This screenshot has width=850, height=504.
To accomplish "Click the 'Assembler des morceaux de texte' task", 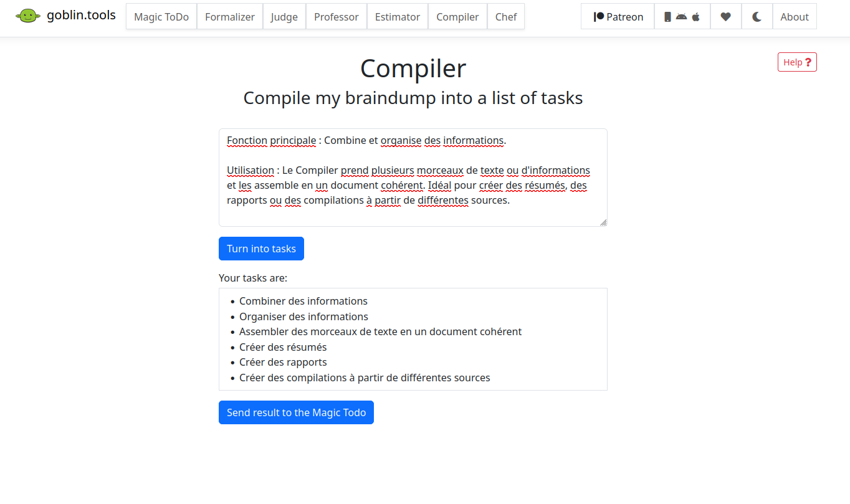I will [380, 331].
